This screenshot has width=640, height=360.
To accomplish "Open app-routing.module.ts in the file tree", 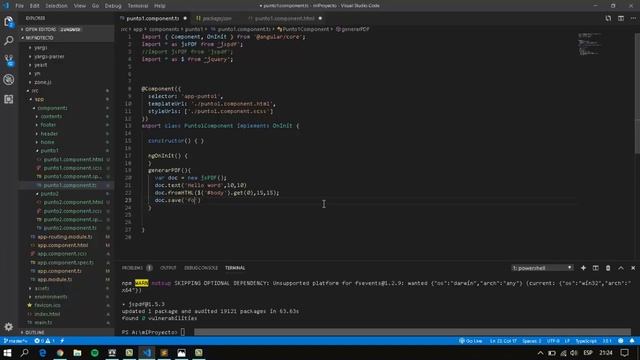I will 65,237.
